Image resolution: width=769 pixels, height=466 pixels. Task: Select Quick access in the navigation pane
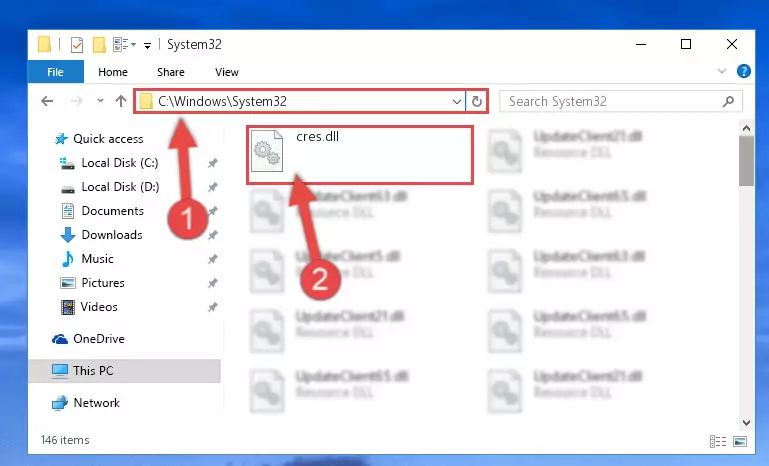point(108,139)
